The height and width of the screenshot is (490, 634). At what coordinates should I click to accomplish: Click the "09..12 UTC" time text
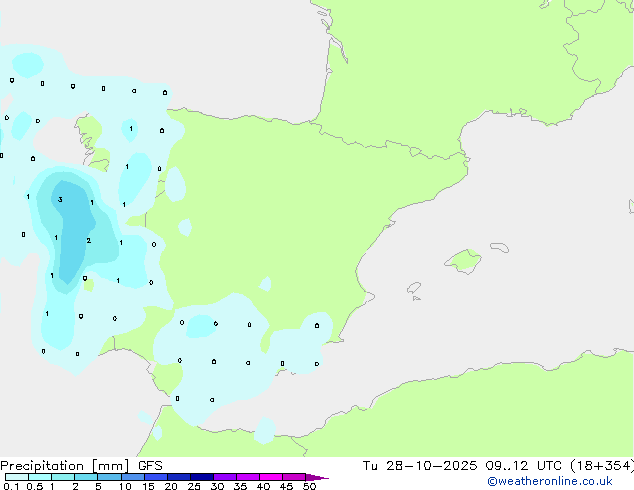click(x=524, y=466)
